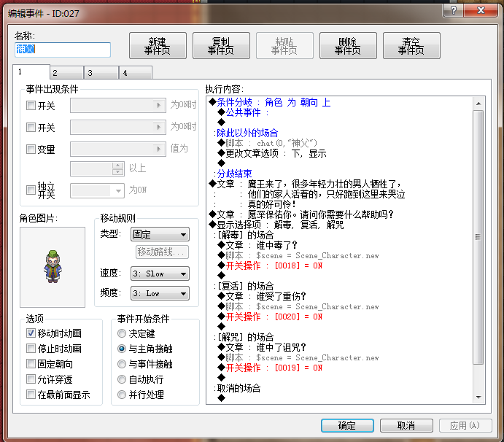The width and height of the screenshot is (504, 442).
Task: Uncheck the 移动时动画 option
Action: point(31,333)
